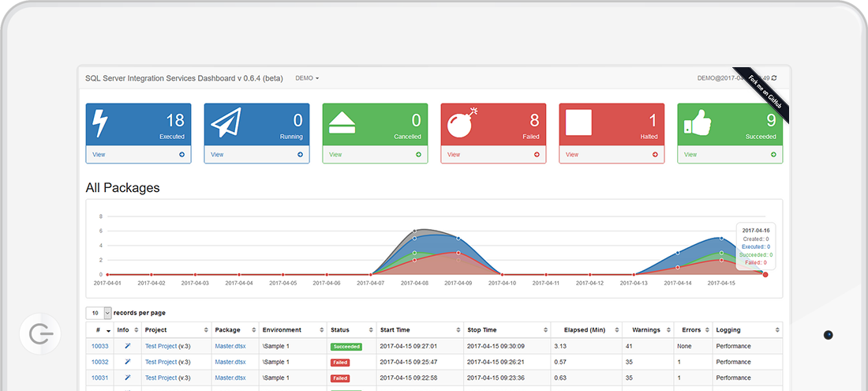Sort table by the Elapsed (Min) column

pyautogui.click(x=586, y=329)
